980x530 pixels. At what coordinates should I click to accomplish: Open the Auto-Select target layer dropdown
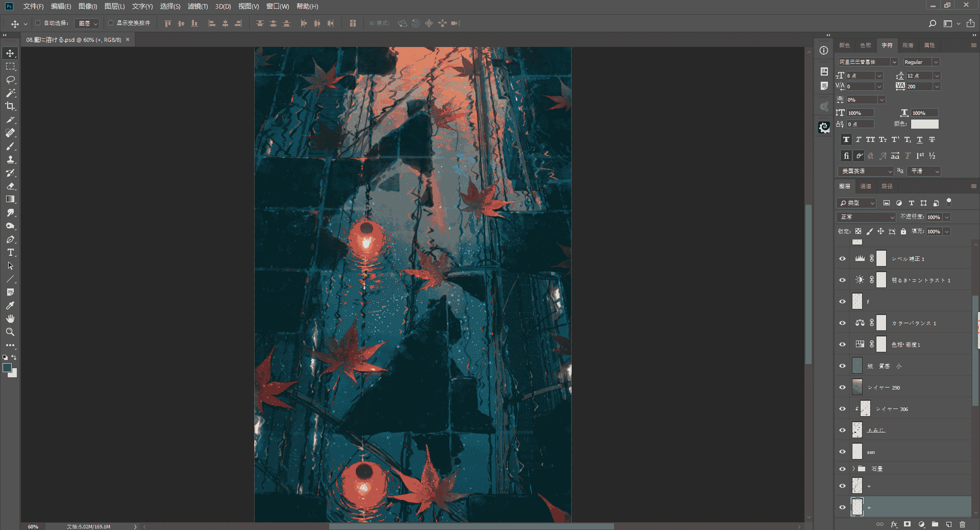87,23
